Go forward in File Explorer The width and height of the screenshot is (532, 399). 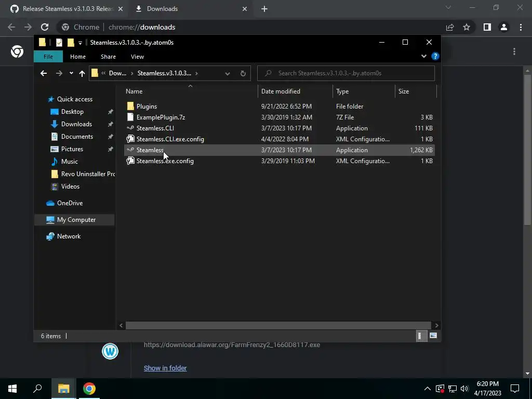pos(59,73)
